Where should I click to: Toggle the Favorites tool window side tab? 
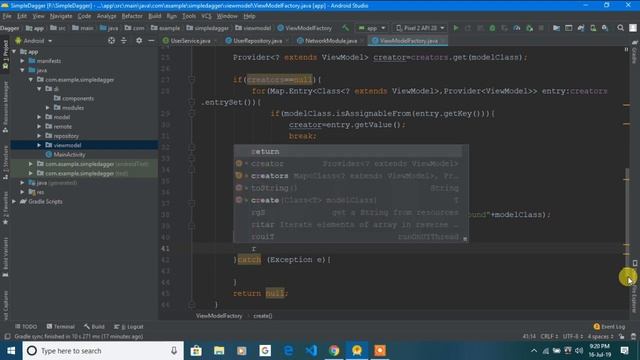pyautogui.click(x=5, y=209)
